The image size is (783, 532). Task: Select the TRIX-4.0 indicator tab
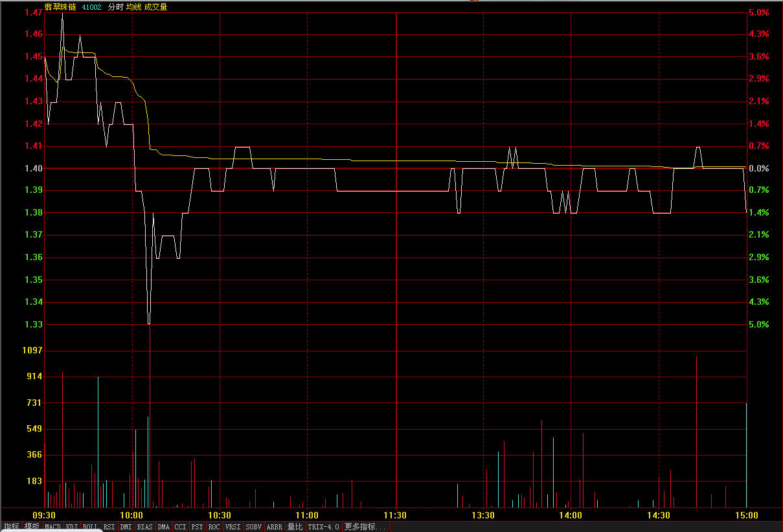pyautogui.click(x=323, y=527)
